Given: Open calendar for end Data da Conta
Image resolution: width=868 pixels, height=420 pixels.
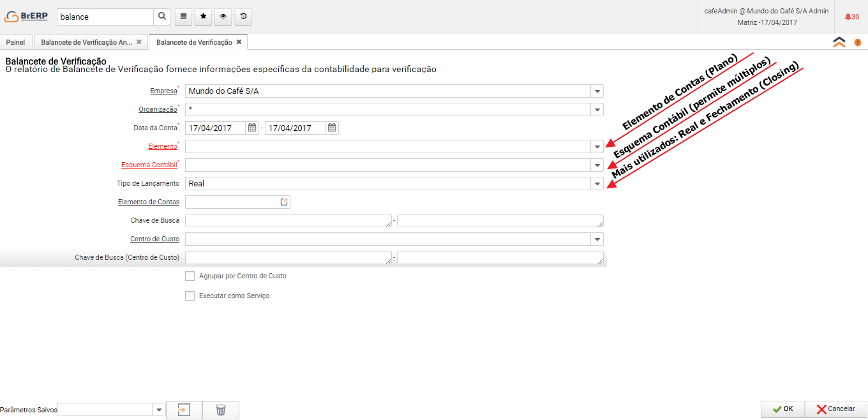Looking at the screenshot, I should [x=332, y=128].
